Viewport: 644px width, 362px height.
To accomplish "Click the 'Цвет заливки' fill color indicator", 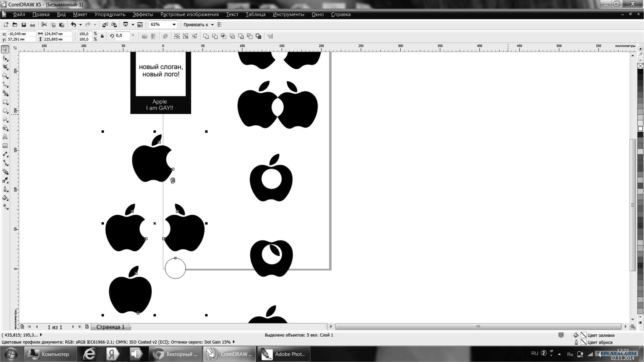I will (x=584, y=335).
